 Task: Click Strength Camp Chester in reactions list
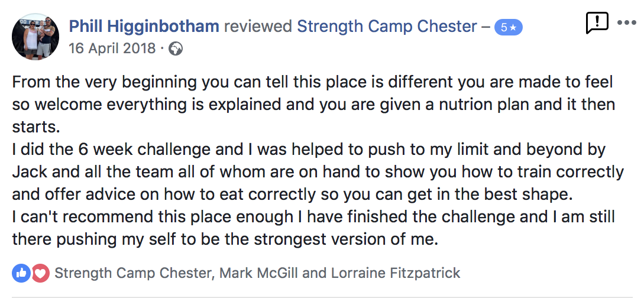(134, 273)
